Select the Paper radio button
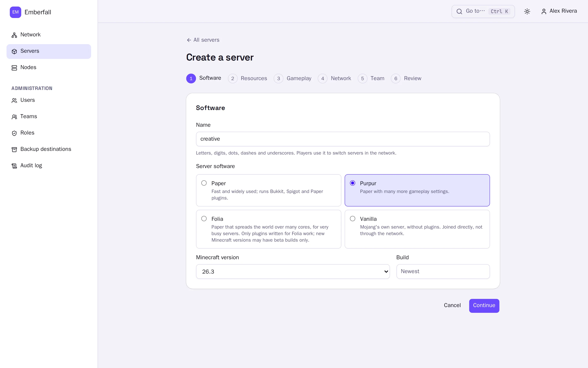Viewport: 588px width, 368px height. pyautogui.click(x=204, y=183)
